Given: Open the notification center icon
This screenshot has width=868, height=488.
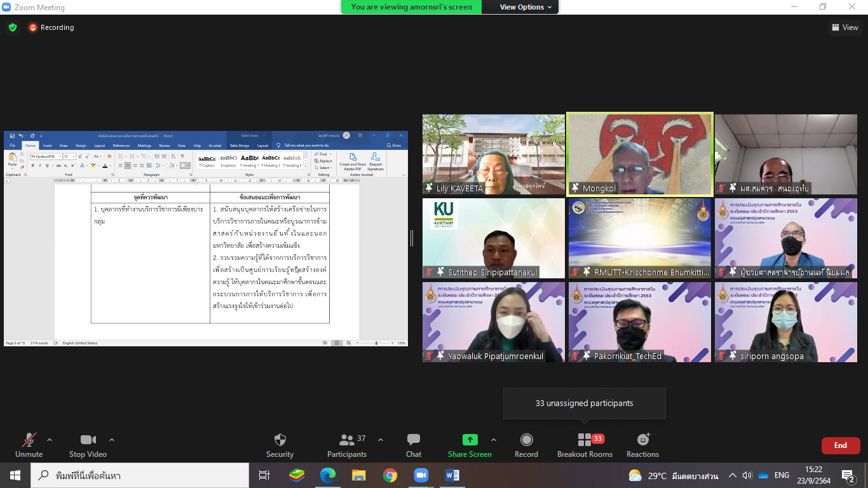Looking at the screenshot, I should 848,475.
